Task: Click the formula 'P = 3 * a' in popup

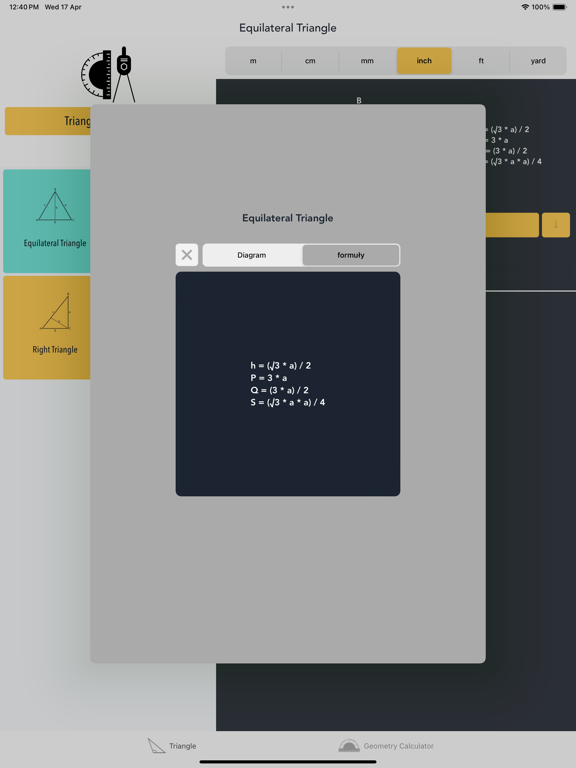Action: click(x=269, y=378)
